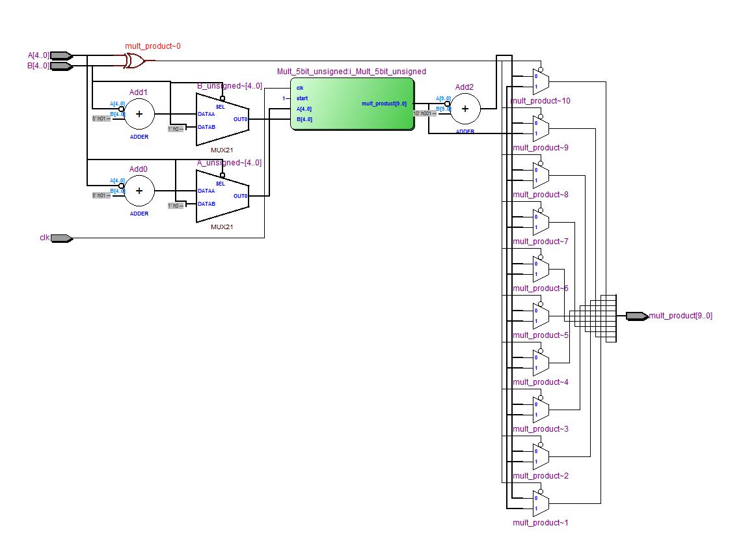This screenshot has width=756, height=543.
Task: Click the 'clk' port inside the green block
Action: 300,88
